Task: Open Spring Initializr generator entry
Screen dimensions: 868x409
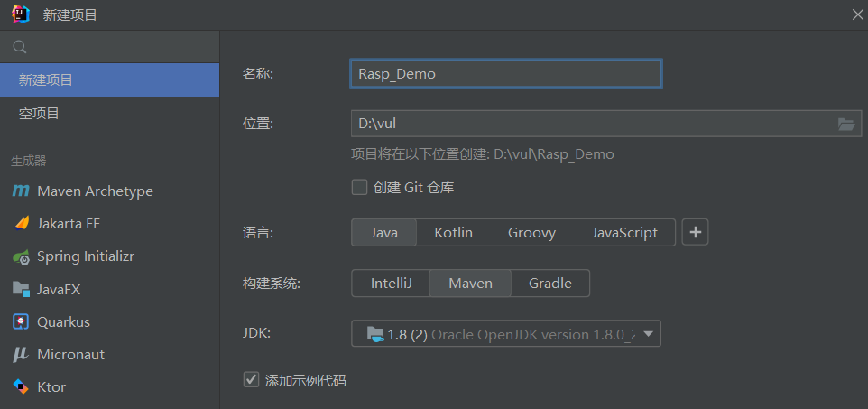Action: (109, 256)
